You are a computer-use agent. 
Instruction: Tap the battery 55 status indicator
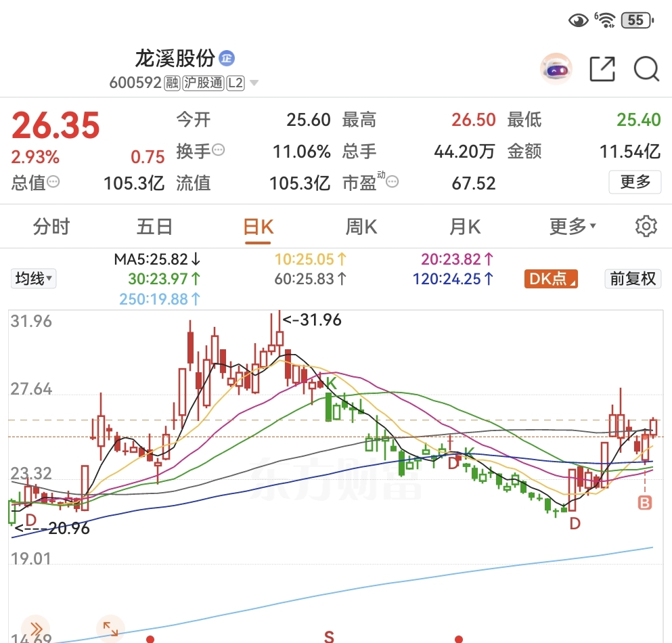coord(637,20)
